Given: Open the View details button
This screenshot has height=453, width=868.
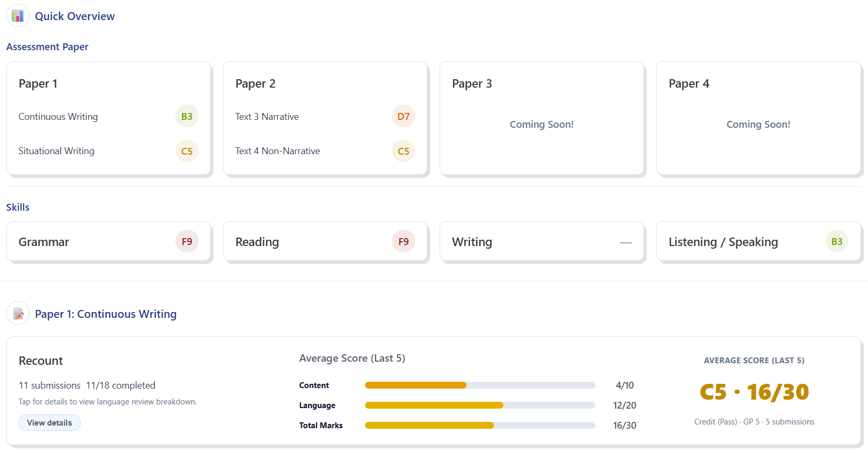Looking at the screenshot, I should click(x=50, y=422).
